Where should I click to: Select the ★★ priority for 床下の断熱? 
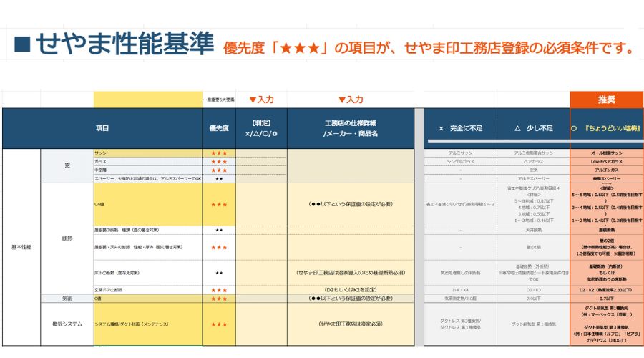tap(219, 273)
